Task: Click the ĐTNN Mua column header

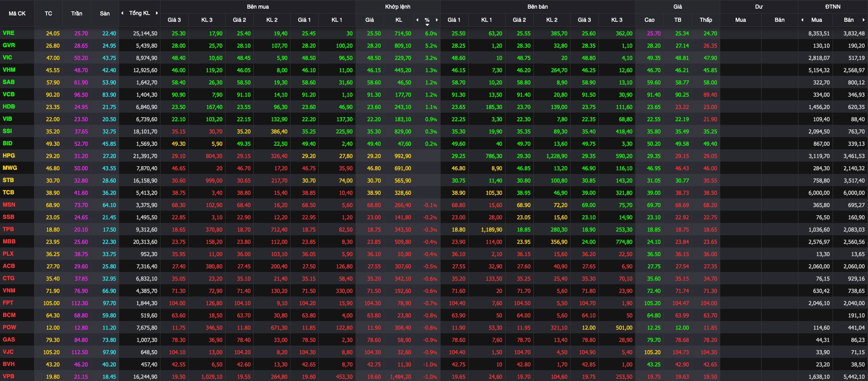Action: [817, 20]
